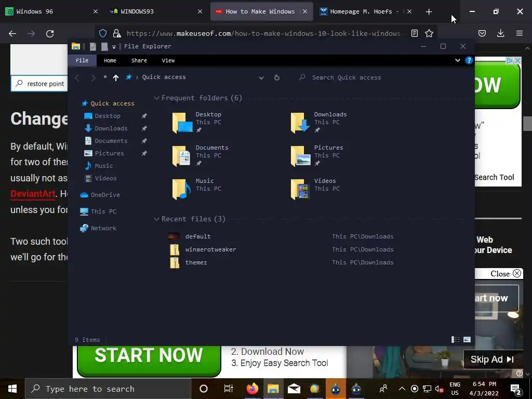The image size is (532, 399).
Task: Open Task View from the taskbar
Action: pos(229,389)
